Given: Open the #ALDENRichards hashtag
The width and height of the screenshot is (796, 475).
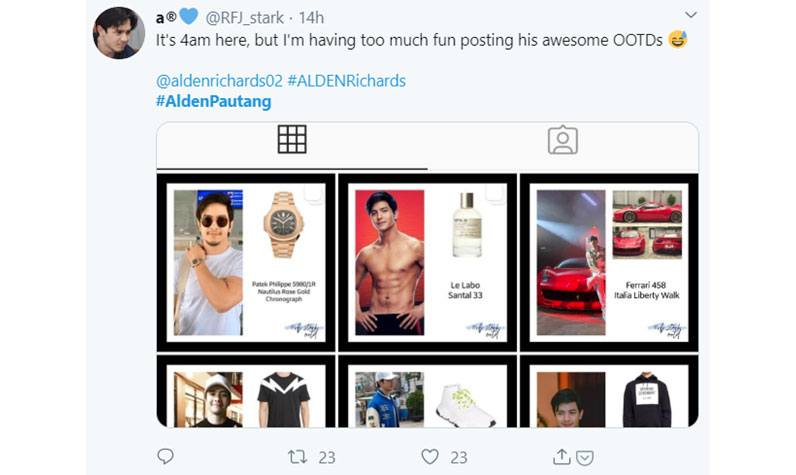Looking at the screenshot, I should [x=347, y=81].
